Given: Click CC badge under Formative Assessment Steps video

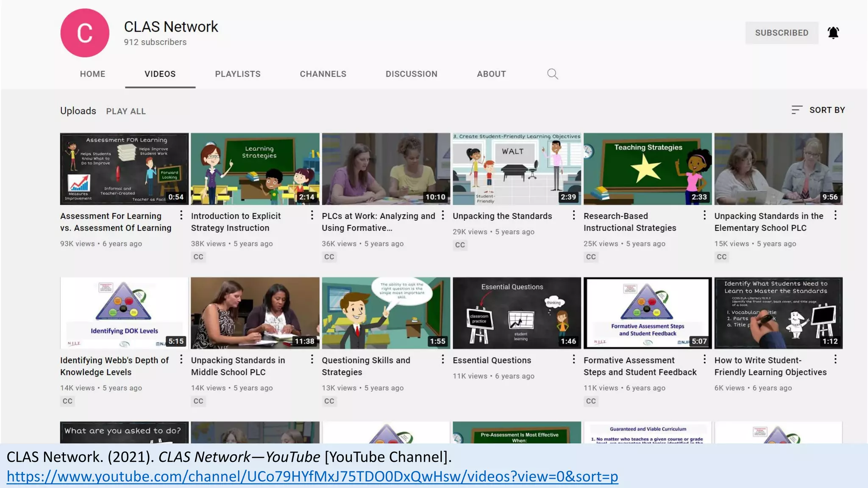Looking at the screenshot, I should point(591,401).
